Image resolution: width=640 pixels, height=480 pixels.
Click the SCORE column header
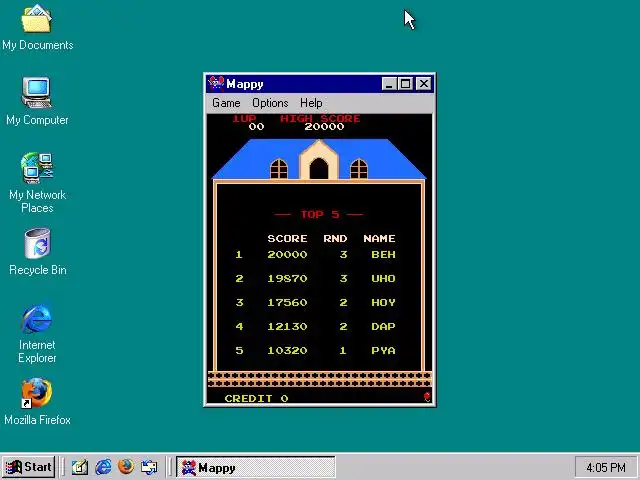(x=287, y=238)
